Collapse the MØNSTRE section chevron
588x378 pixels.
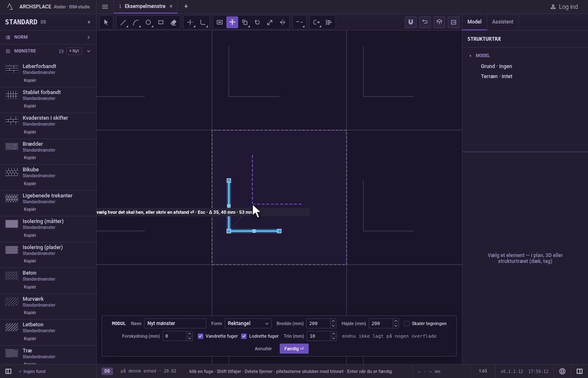(89, 51)
